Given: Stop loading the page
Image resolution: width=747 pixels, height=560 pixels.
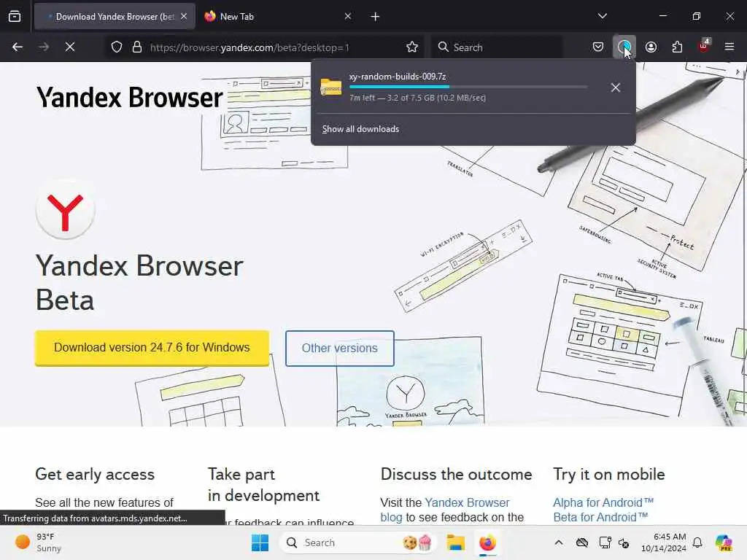Looking at the screenshot, I should tap(70, 47).
